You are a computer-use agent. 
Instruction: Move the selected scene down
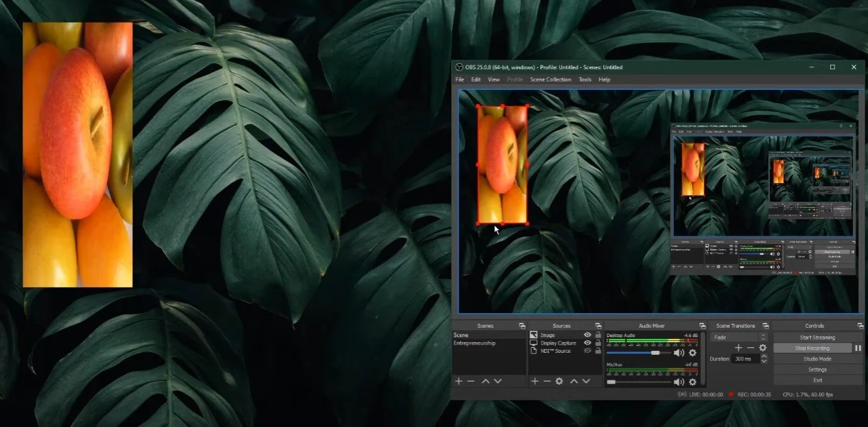(x=498, y=381)
